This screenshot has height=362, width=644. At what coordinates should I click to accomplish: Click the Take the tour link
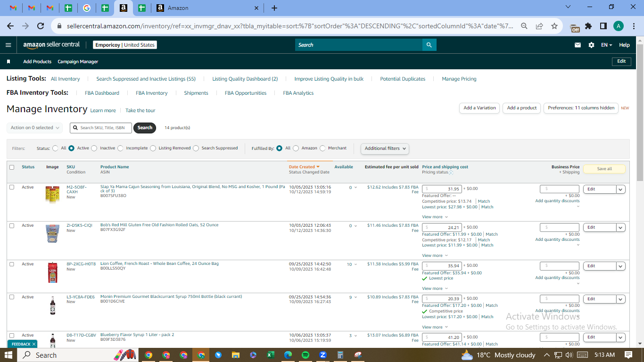[x=140, y=110]
